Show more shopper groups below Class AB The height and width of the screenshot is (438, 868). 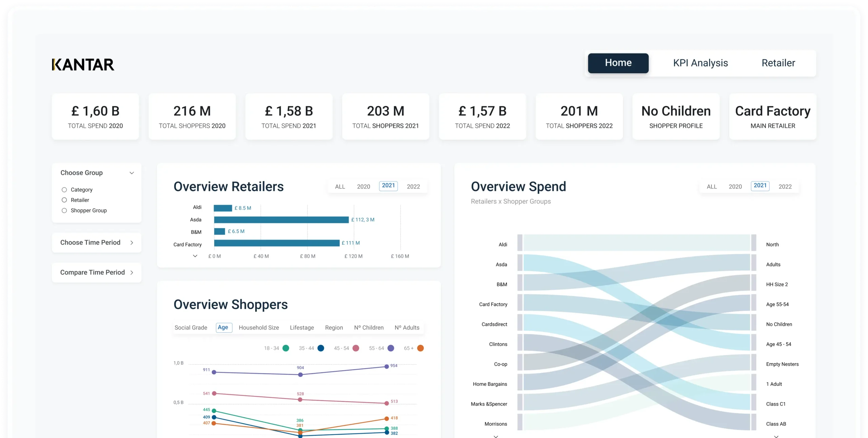pyautogui.click(x=776, y=436)
